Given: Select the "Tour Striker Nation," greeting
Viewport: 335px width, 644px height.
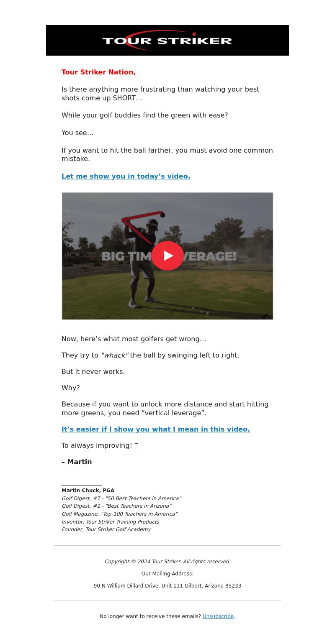Looking at the screenshot, I should (99, 72).
